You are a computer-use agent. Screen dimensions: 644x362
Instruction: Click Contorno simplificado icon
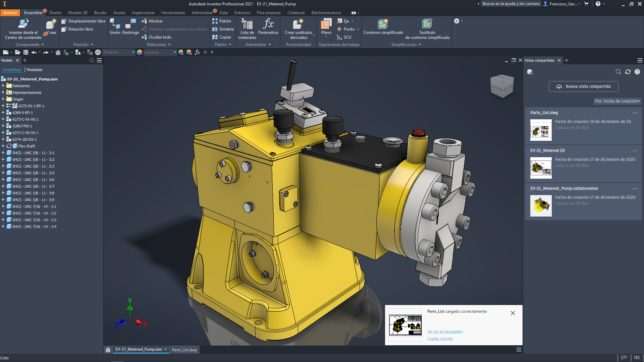click(383, 24)
